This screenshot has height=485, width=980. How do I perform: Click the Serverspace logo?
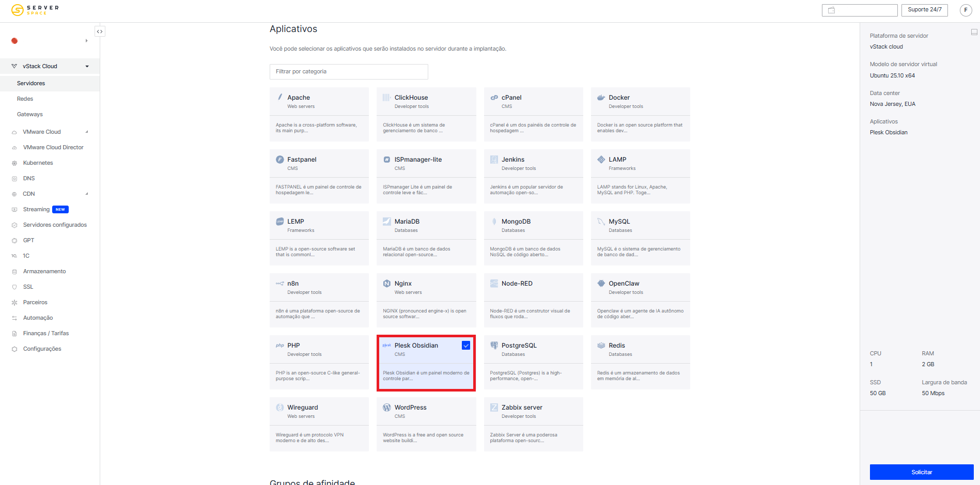[x=35, y=10]
